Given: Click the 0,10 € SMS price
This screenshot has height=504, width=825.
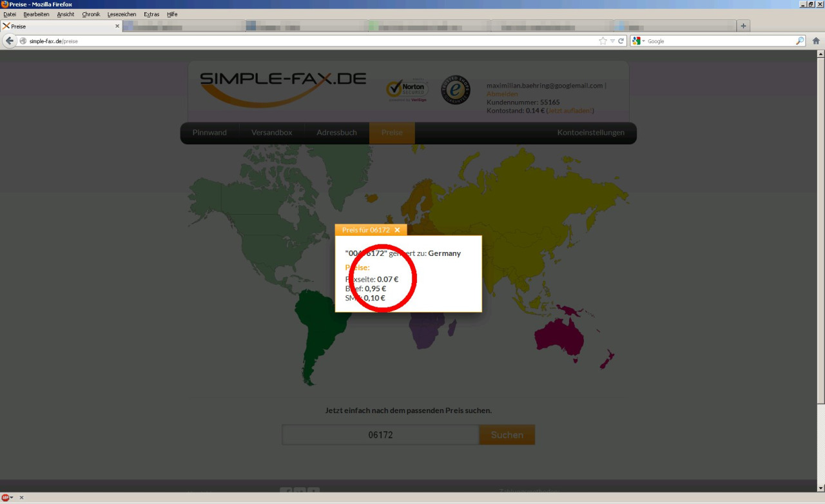Looking at the screenshot, I should coord(374,298).
